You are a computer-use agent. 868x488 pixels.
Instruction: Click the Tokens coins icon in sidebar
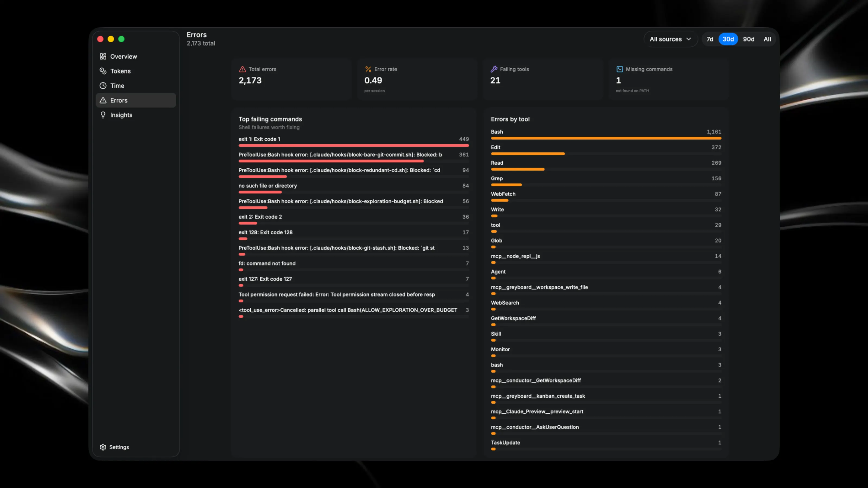pyautogui.click(x=103, y=71)
